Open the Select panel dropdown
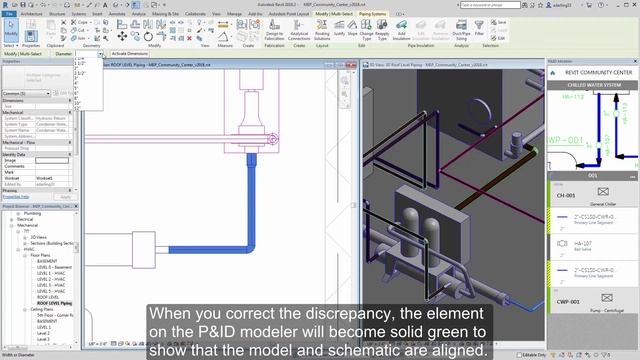This screenshot has height=360, width=640. click(x=11, y=46)
